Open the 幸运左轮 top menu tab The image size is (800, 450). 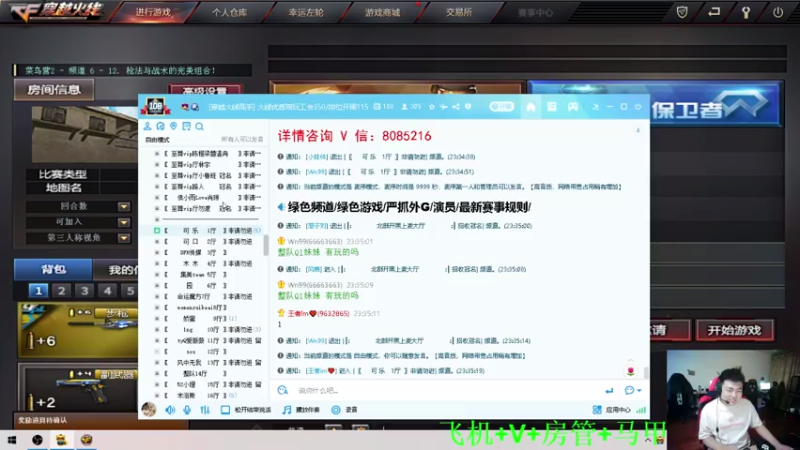(306, 12)
